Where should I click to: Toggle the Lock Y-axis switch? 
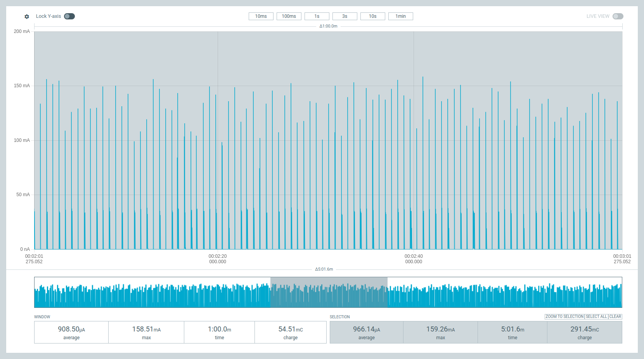pyautogui.click(x=69, y=16)
